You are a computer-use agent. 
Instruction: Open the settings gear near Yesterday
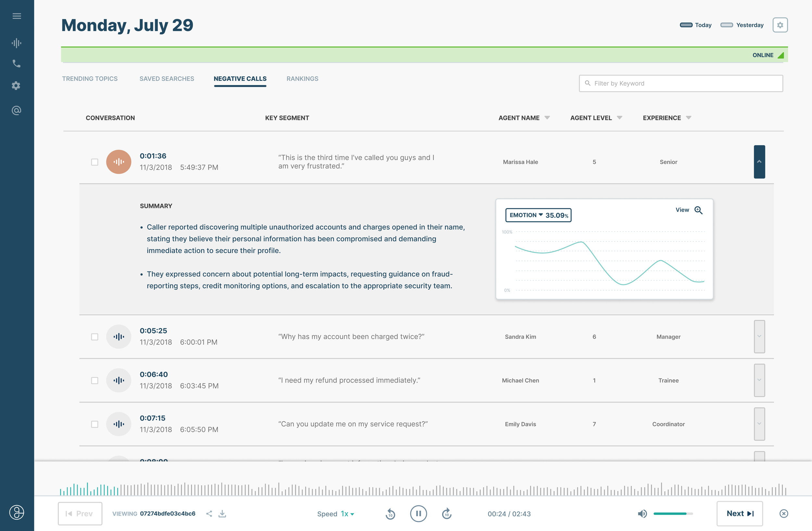tap(780, 25)
